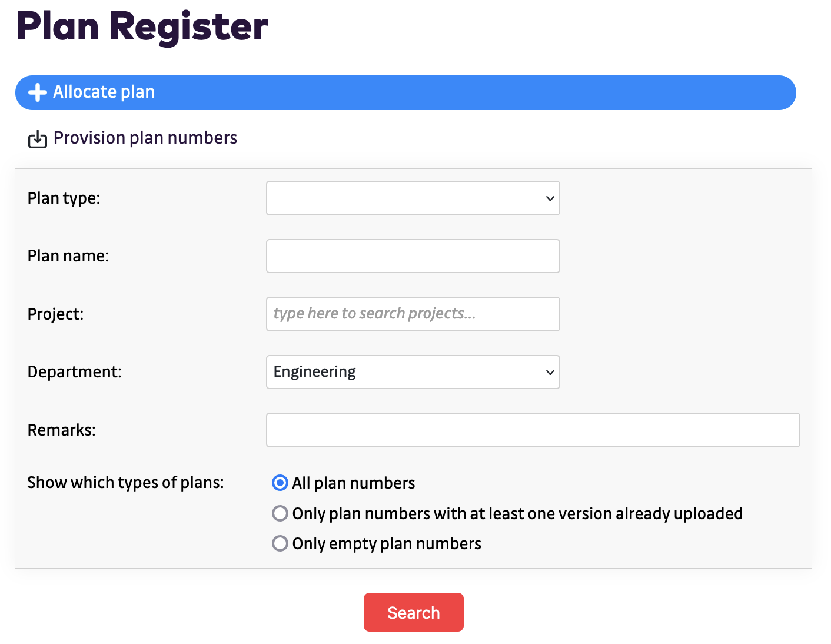Open the Department dropdown showing Engineering
Screen dimensions: 831x644
click(x=413, y=372)
